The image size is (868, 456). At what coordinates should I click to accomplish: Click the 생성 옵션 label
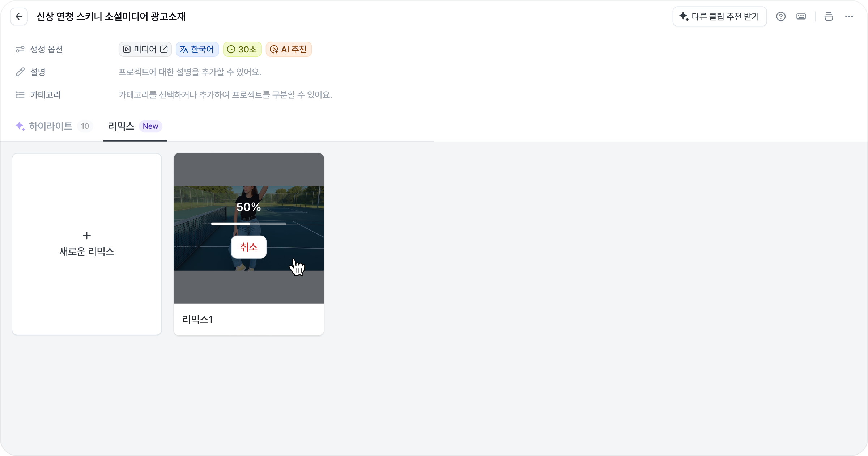[x=47, y=49]
